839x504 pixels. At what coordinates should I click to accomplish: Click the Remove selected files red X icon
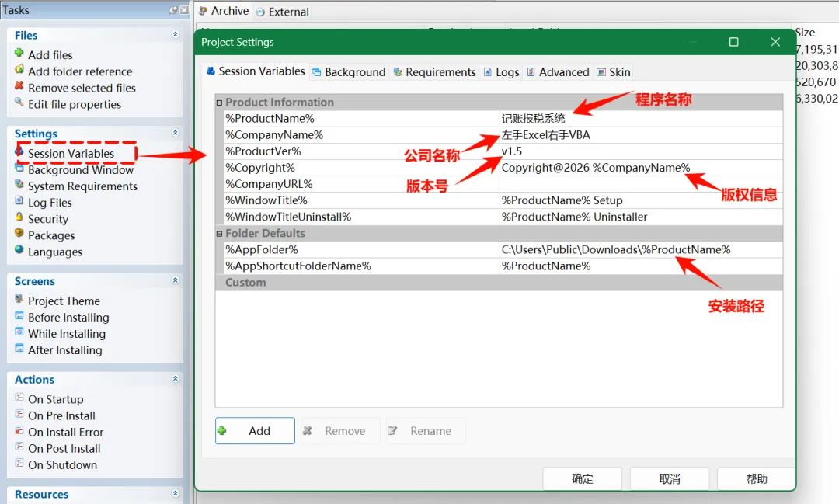19,85
